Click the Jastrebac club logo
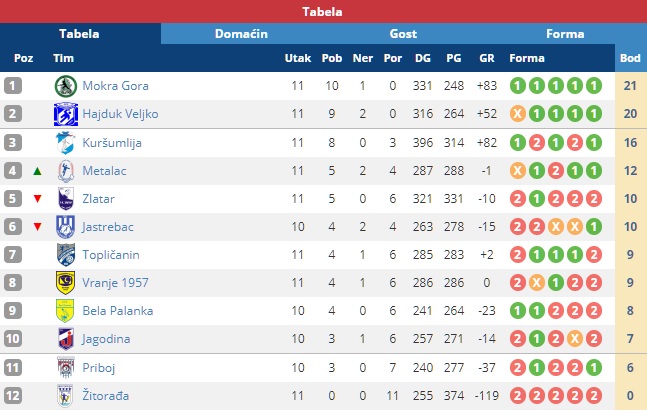 (66, 226)
